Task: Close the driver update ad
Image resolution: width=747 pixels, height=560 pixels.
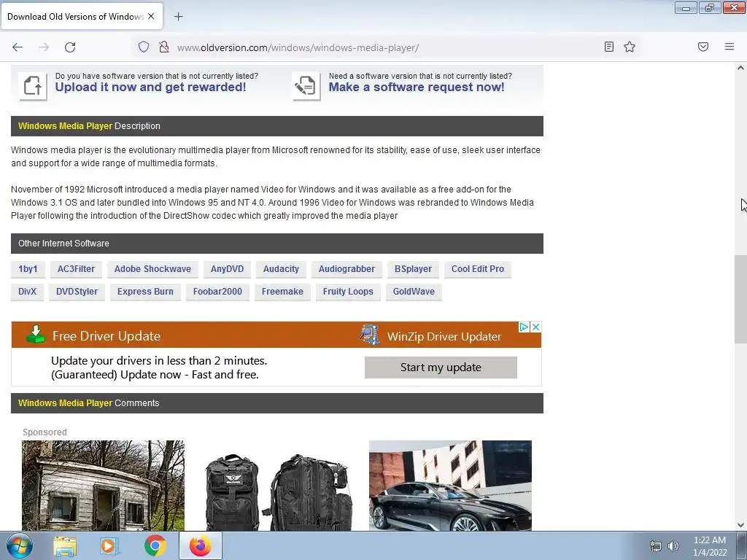Action: pos(535,327)
